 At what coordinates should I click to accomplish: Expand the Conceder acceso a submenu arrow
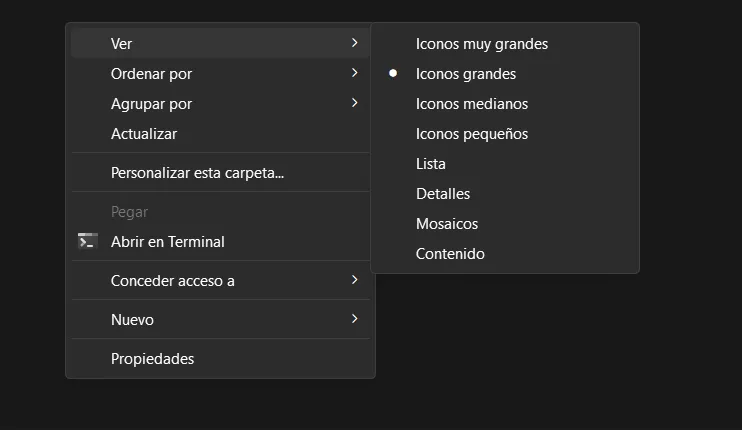(x=355, y=280)
